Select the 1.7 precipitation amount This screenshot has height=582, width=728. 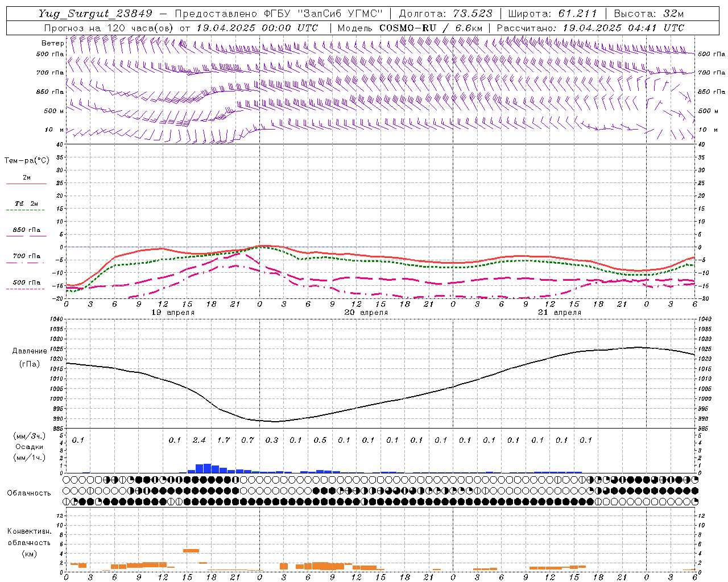224,440
